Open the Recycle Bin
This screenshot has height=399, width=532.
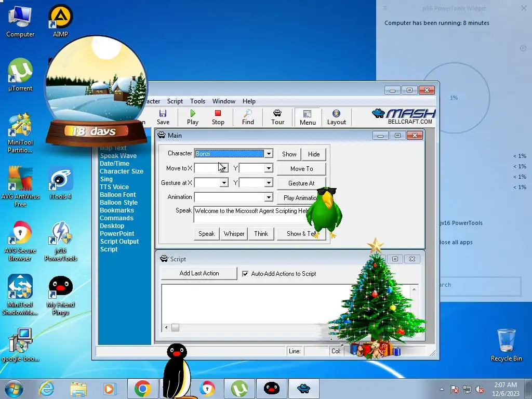pos(506,345)
